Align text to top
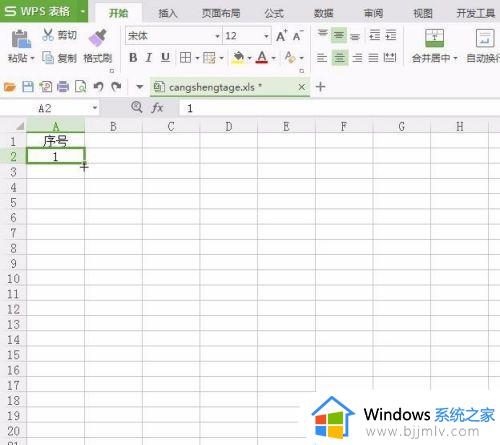The width and height of the screenshot is (500, 445). 323,34
